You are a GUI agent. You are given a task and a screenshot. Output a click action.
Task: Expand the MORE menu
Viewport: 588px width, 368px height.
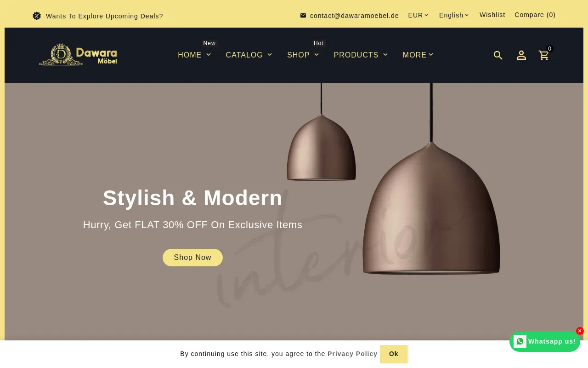click(x=418, y=55)
